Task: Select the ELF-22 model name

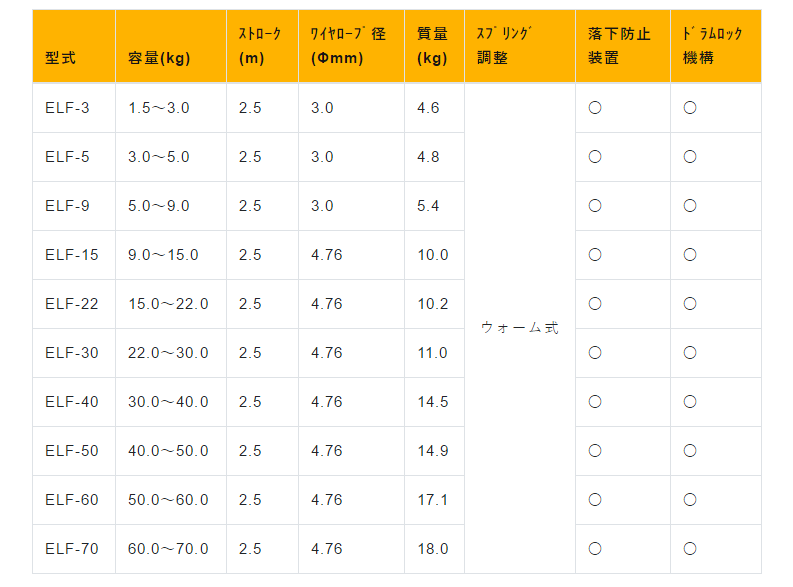Action: tap(71, 304)
